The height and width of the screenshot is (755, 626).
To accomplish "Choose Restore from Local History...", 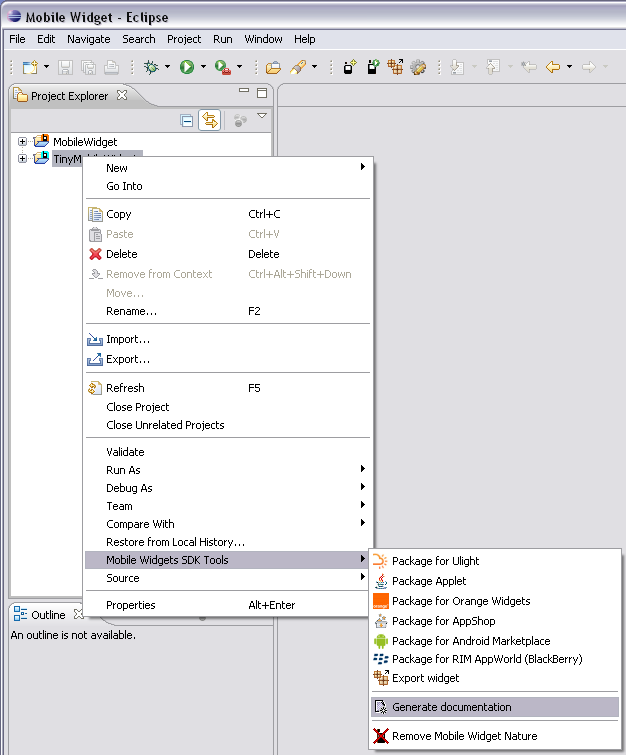I will (x=227, y=542).
